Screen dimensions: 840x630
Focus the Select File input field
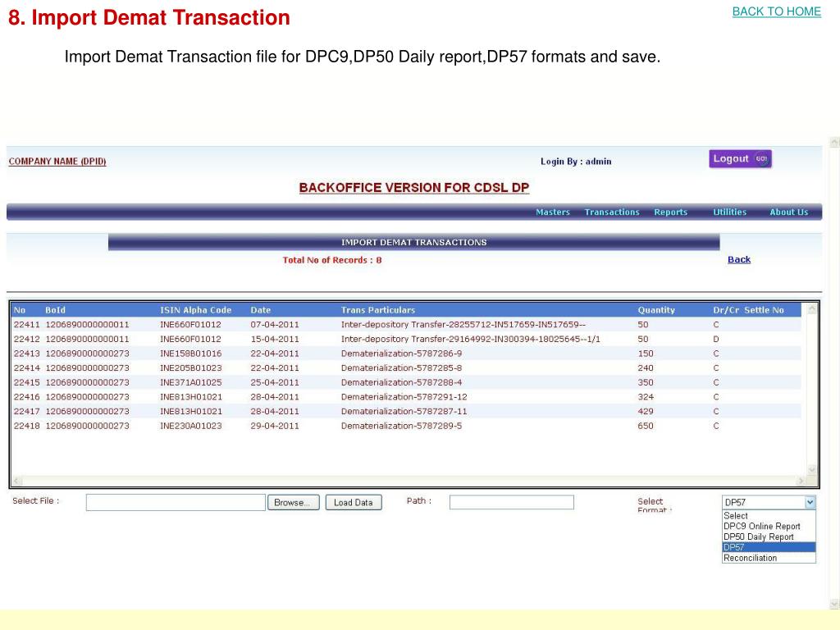click(x=176, y=503)
